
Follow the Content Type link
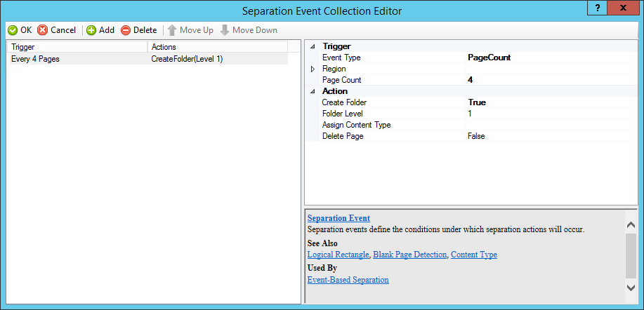(473, 255)
